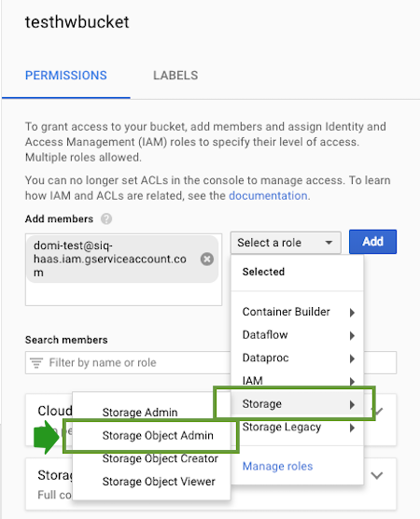
Task: Switch to the LABELS tab
Action: [175, 76]
